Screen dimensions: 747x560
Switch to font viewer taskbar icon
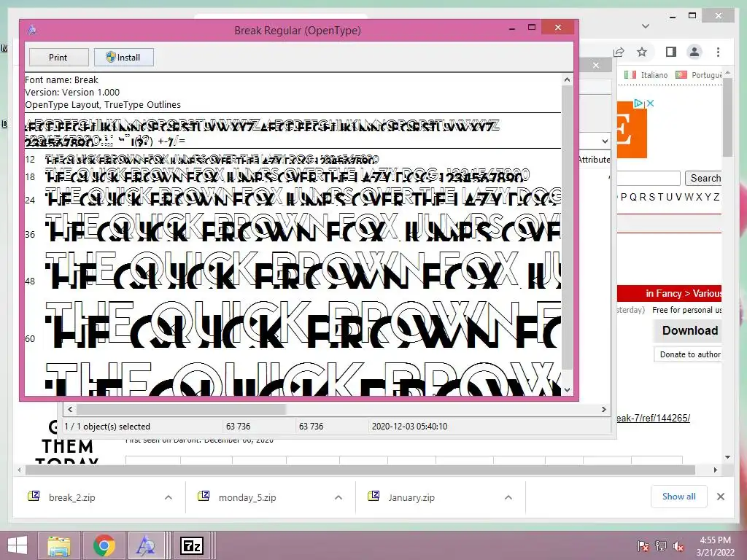point(145,545)
